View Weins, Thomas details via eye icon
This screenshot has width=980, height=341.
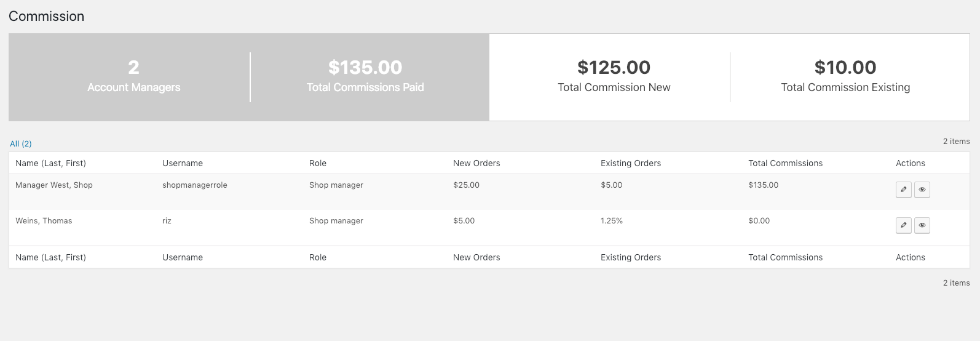(922, 225)
